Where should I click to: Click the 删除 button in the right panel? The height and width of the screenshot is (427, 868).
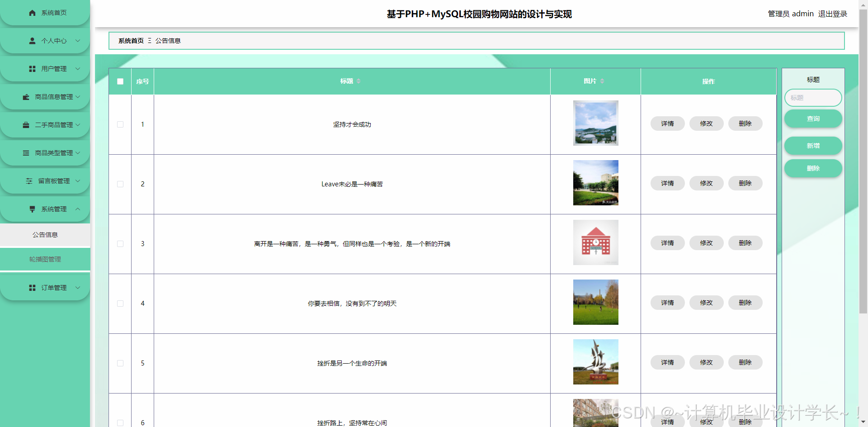tap(813, 168)
